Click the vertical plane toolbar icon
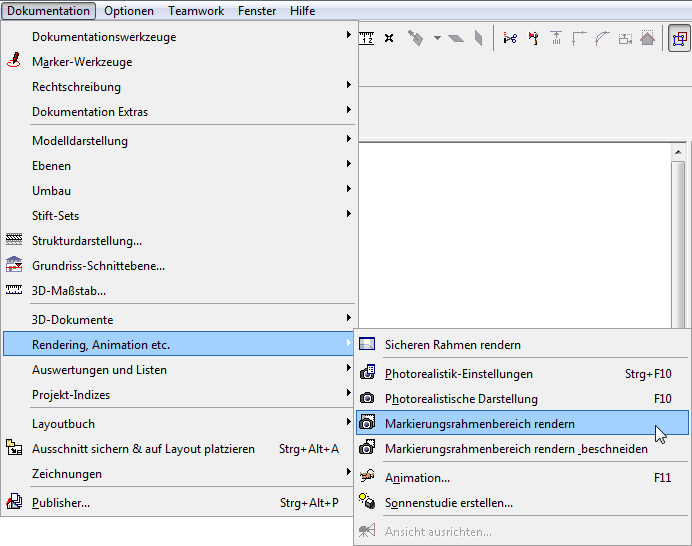The height and width of the screenshot is (546, 692). (478, 38)
